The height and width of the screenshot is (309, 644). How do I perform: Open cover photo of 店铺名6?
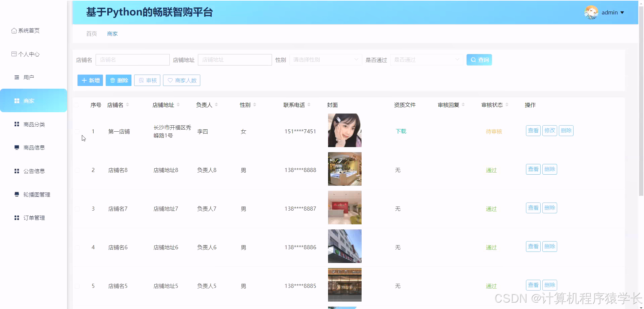click(345, 246)
